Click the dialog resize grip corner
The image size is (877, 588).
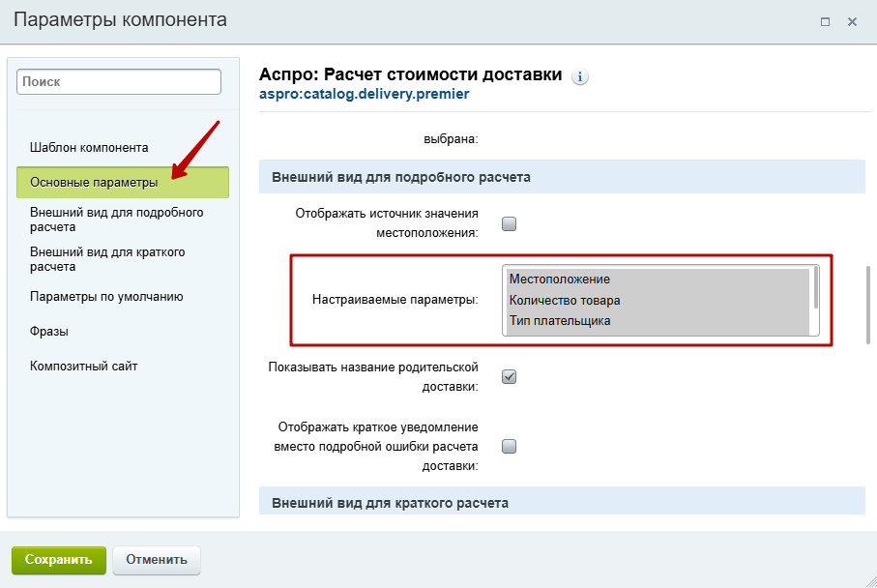pyautogui.click(x=869, y=581)
